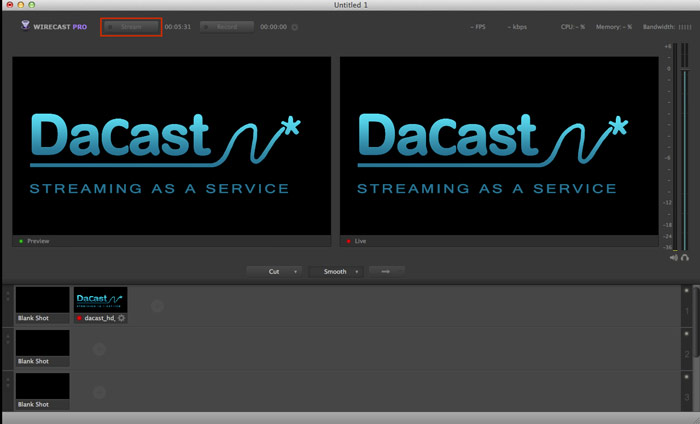Toggle visibility square of layer 3
This screenshot has height=424, width=700.
coord(687,376)
